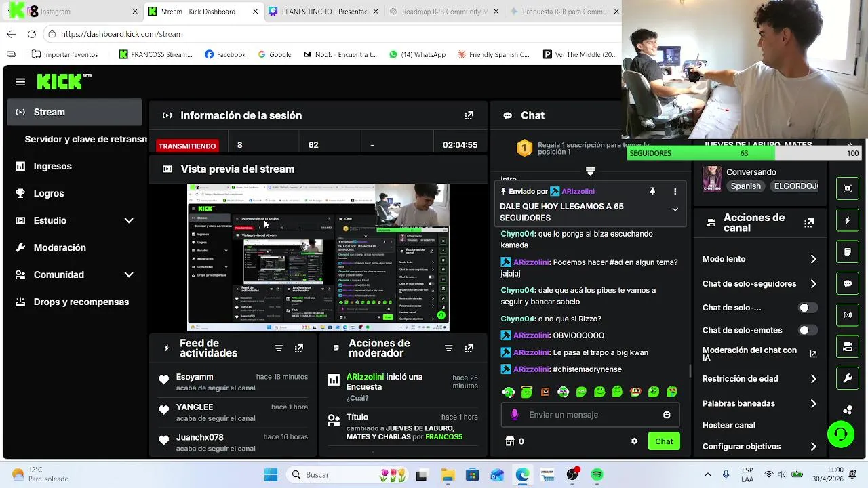Click the three-dots cluster icon above the support button
Viewport: 868px width, 488px height.
point(848,409)
